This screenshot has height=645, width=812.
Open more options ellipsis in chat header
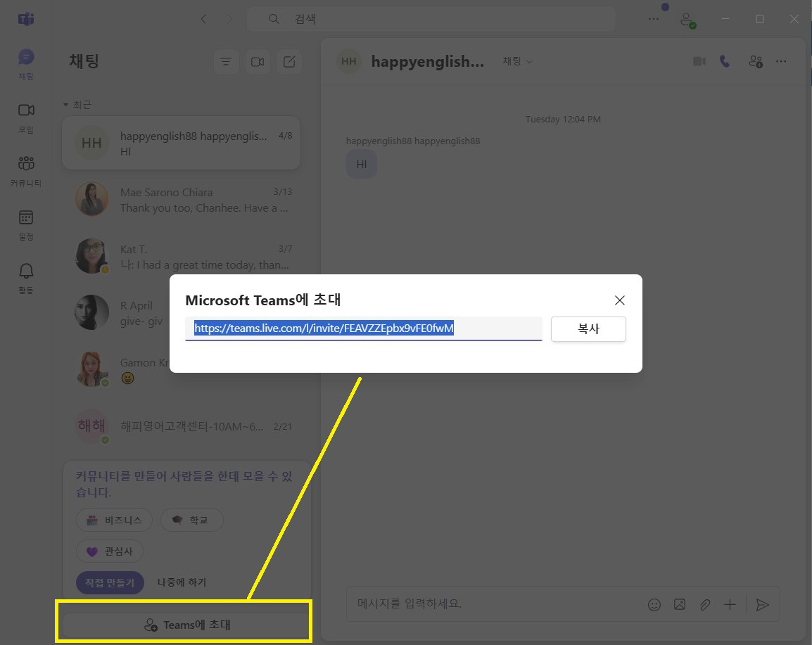(781, 61)
